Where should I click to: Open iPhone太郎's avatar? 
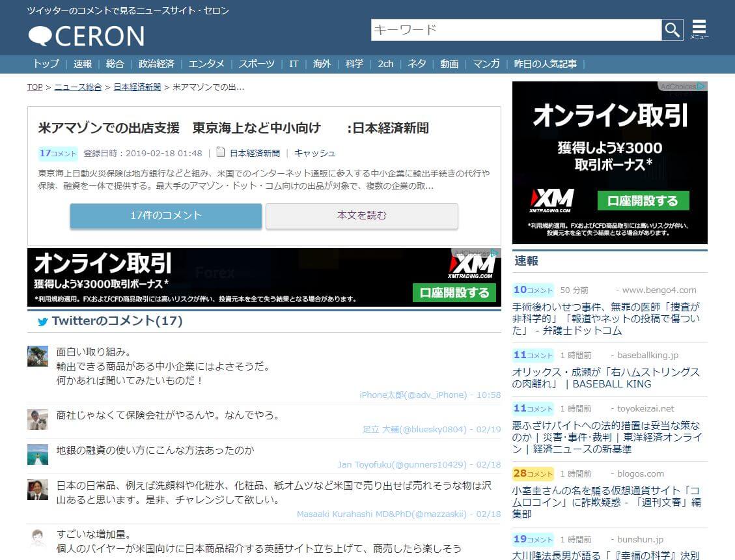click(x=38, y=356)
